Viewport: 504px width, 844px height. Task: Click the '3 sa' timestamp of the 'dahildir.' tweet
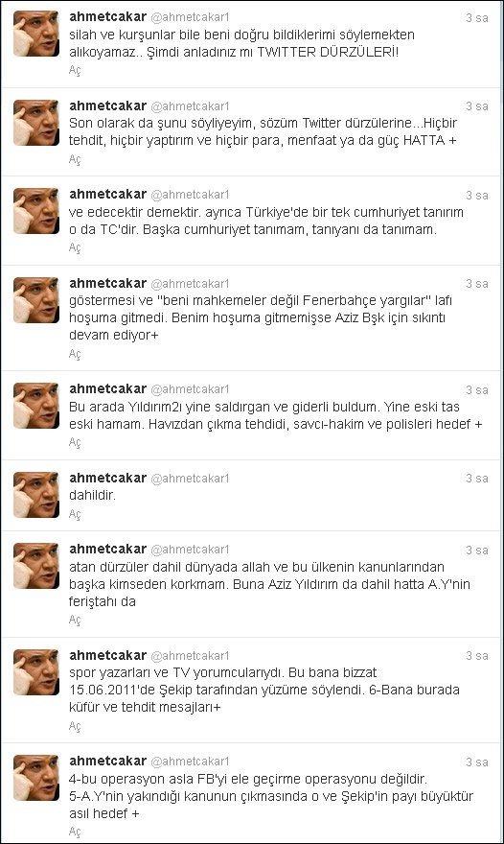476,479
